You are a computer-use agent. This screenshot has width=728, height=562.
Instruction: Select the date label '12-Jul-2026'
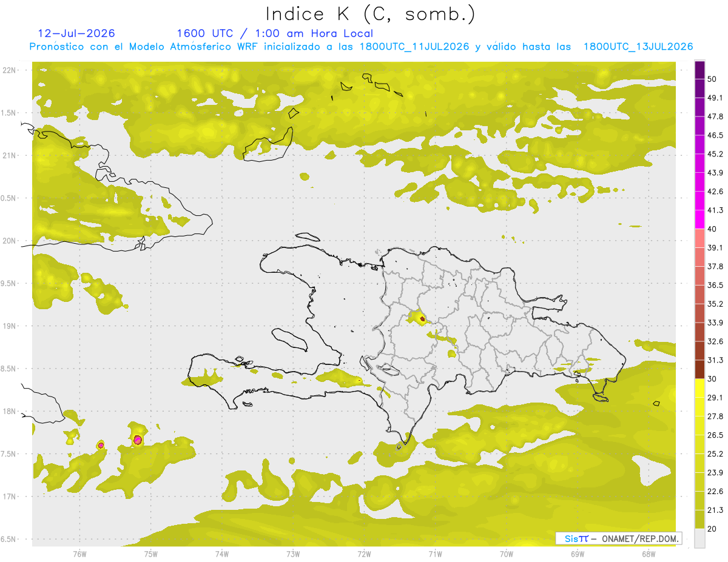76,33
